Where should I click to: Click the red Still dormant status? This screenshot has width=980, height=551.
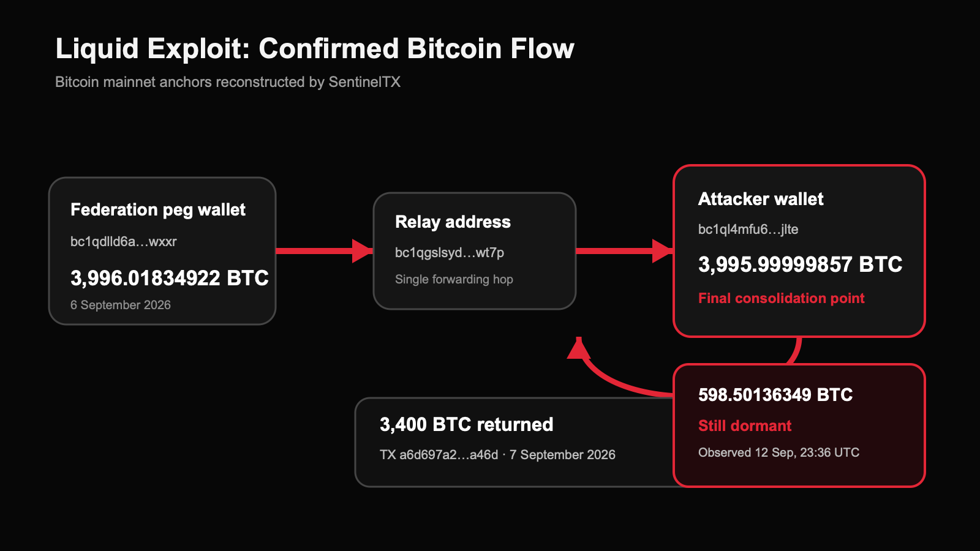[x=745, y=425]
